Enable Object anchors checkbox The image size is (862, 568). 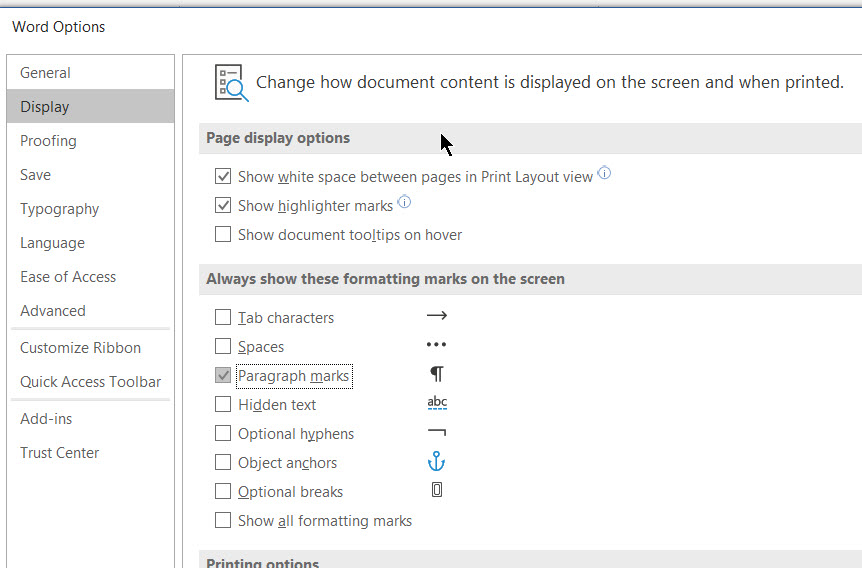click(223, 462)
